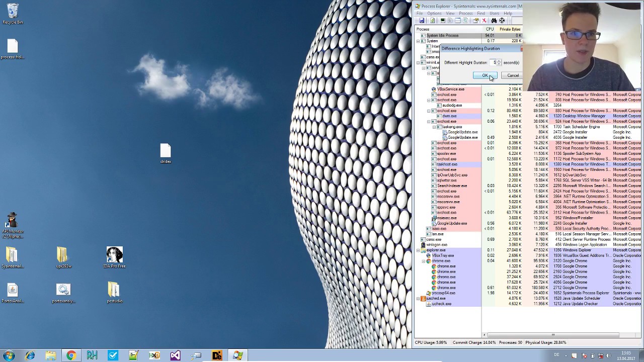The width and height of the screenshot is (644, 362).
Task: Click the Action Center flag tray icon
Action: (584, 355)
